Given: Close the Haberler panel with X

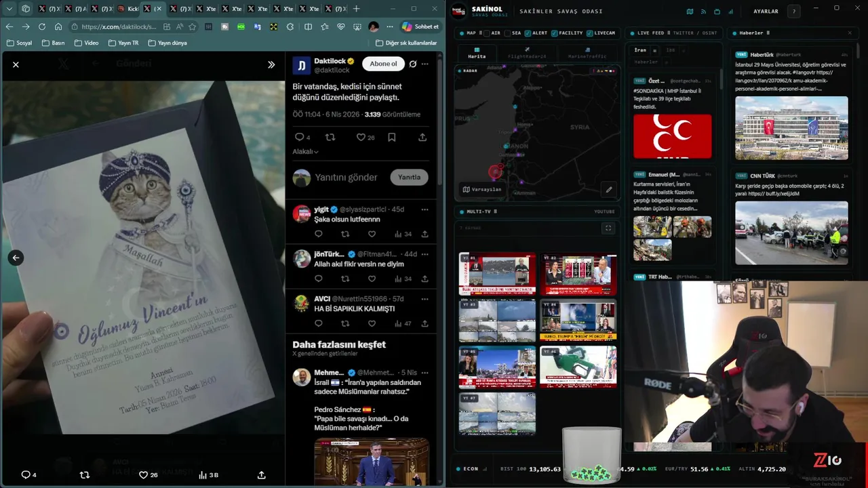Looking at the screenshot, I should [850, 33].
